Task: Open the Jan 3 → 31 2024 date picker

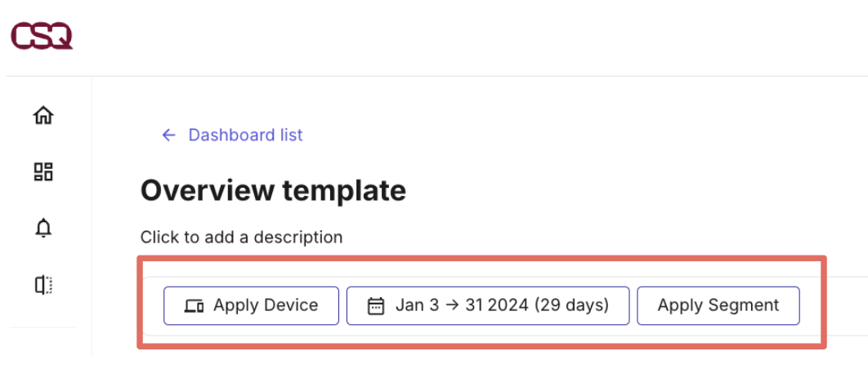Action: [x=488, y=305]
